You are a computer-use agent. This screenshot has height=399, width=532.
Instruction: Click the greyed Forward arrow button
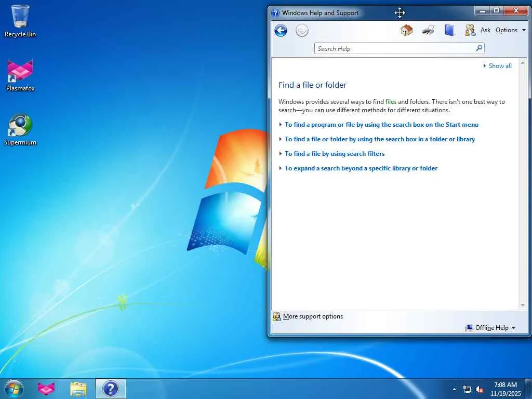[x=302, y=31]
